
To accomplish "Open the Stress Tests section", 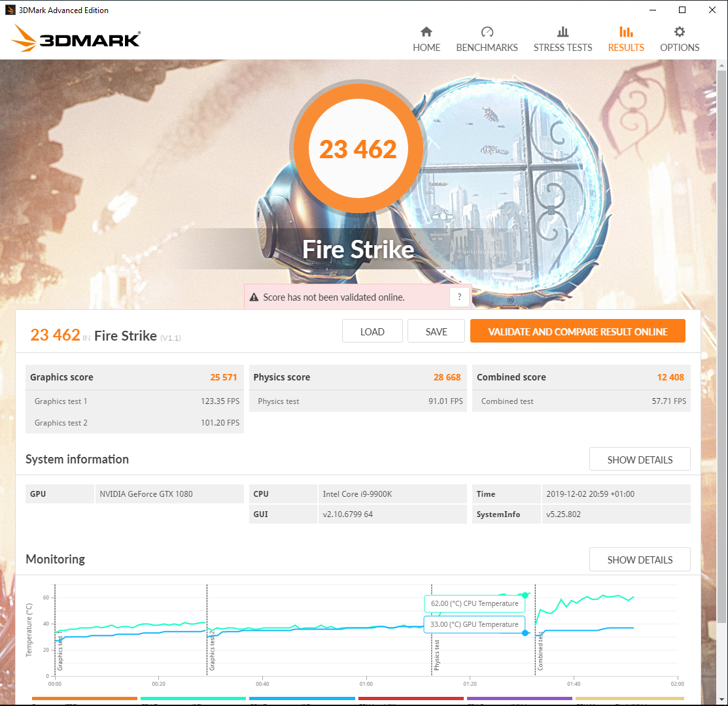I will click(x=563, y=39).
